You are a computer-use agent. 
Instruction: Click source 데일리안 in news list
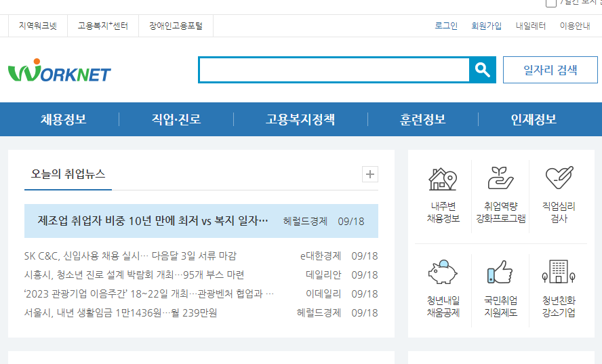pos(323,275)
